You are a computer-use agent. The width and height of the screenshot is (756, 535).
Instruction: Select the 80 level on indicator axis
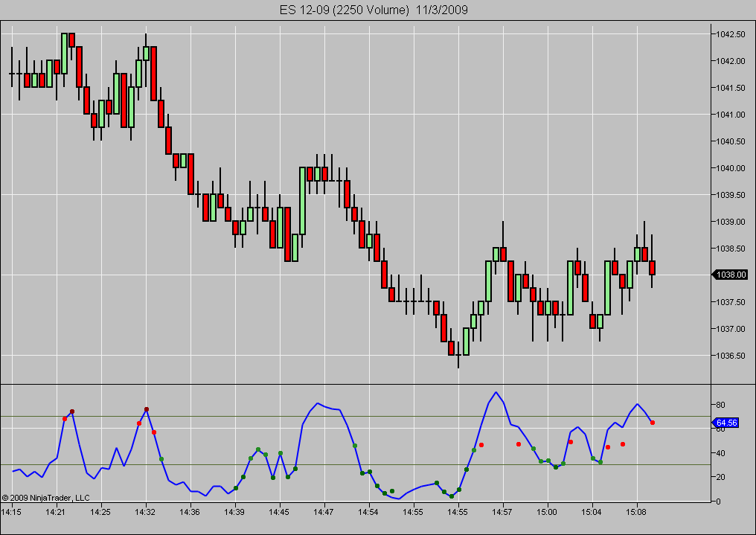point(720,405)
